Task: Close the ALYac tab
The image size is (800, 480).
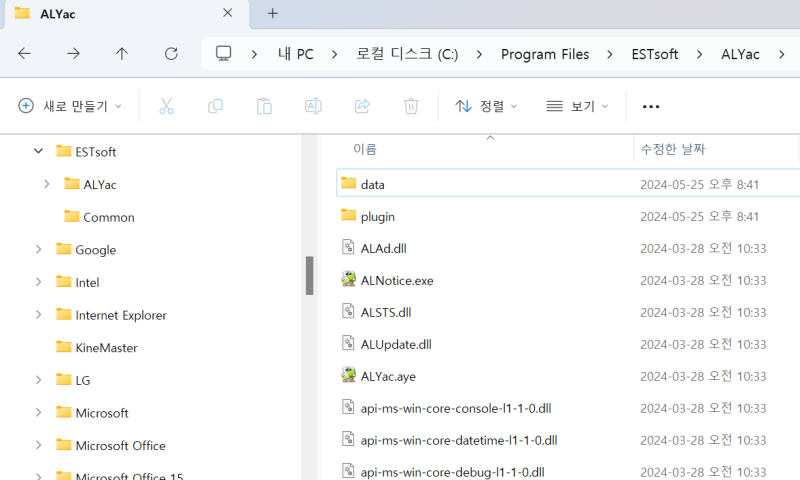Action: tap(228, 13)
